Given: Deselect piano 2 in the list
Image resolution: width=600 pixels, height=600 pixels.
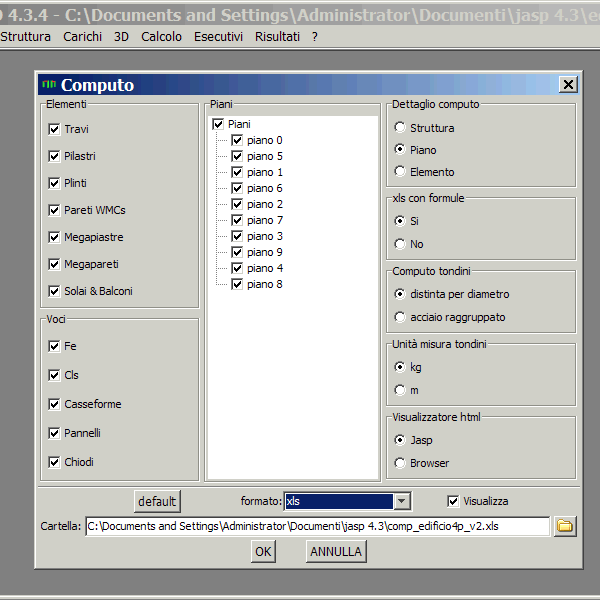Looking at the screenshot, I should (x=237, y=204).
